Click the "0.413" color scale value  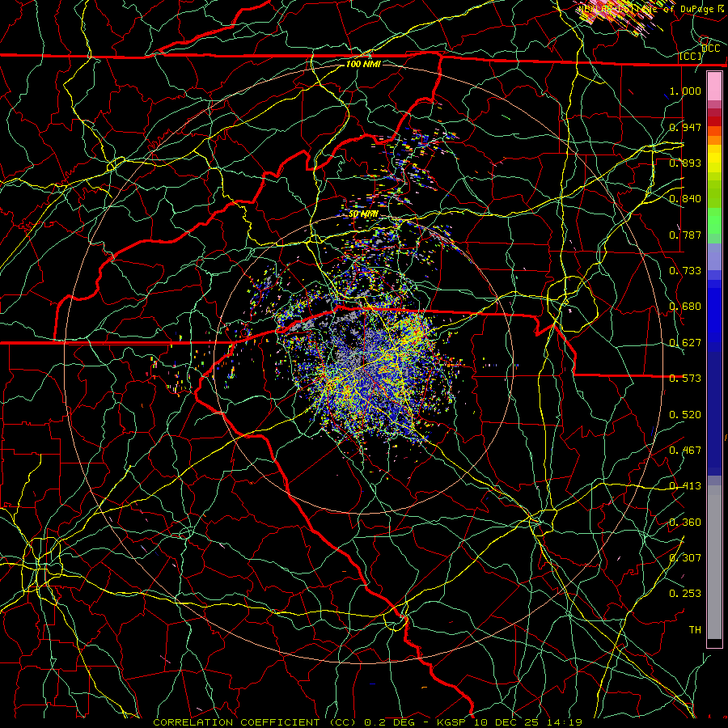pos(685,485)
